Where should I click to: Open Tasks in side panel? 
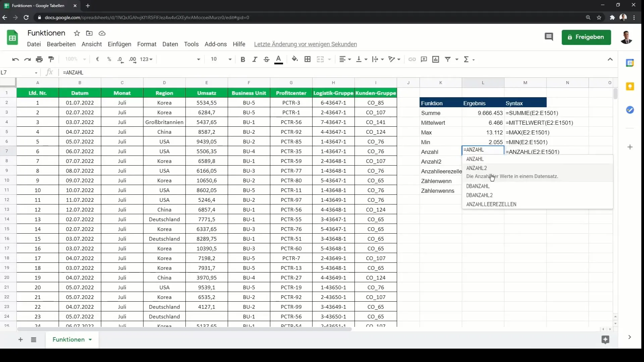(x=630, y=110)
